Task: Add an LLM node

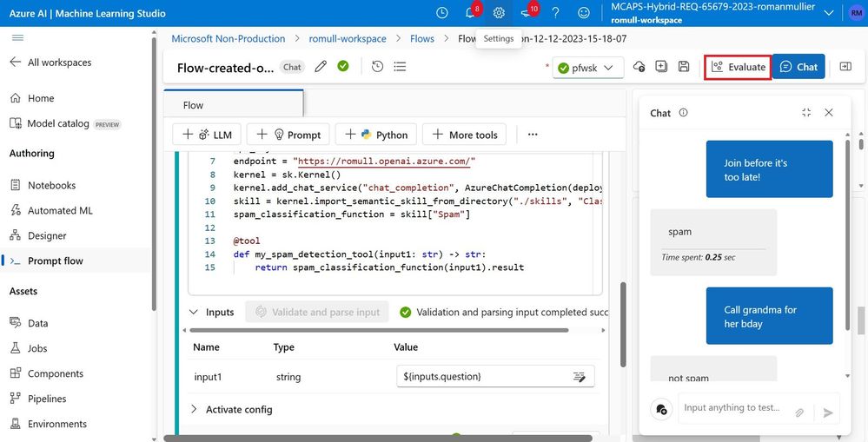Action: [x=209, y=135]
